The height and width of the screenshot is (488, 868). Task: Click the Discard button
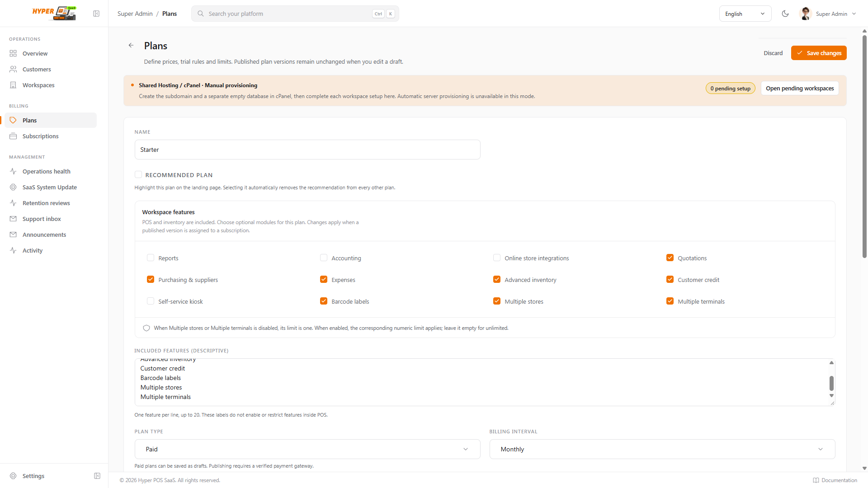[x=773, y=53]
